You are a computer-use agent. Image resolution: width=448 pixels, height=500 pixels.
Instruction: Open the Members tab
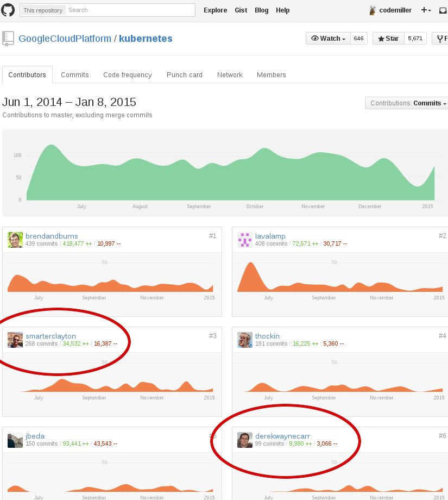point(271,75)
